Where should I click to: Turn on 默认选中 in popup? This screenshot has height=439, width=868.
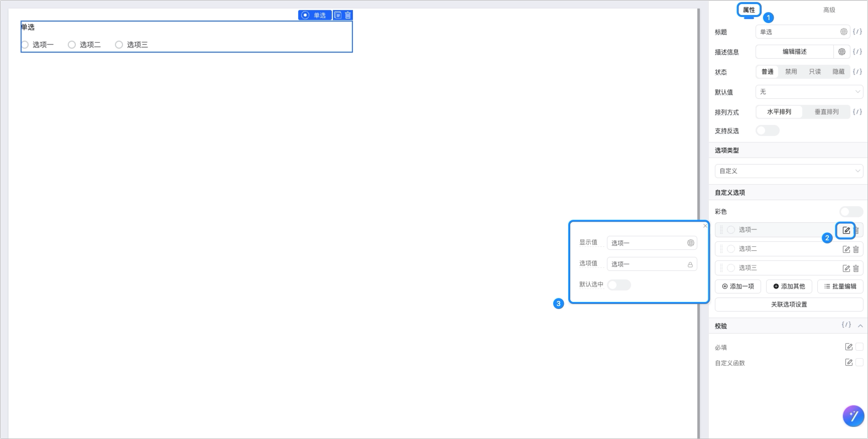coord(619,285)
